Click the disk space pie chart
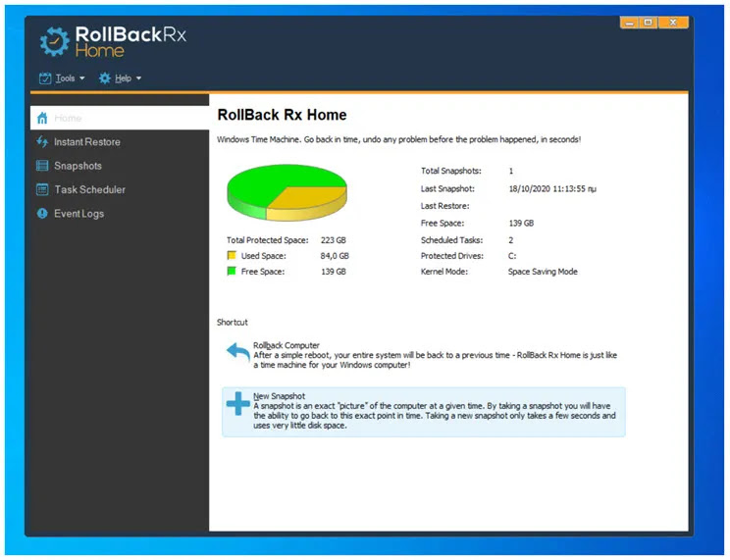Screen dimensions: 730x560 click(x=287, y=192)
